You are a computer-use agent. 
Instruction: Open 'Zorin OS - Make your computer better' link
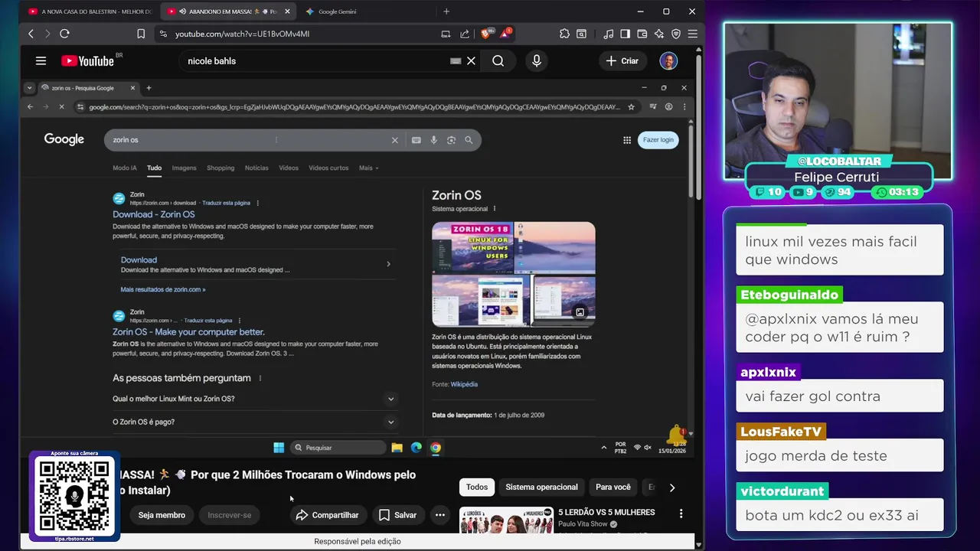point(188,332)
